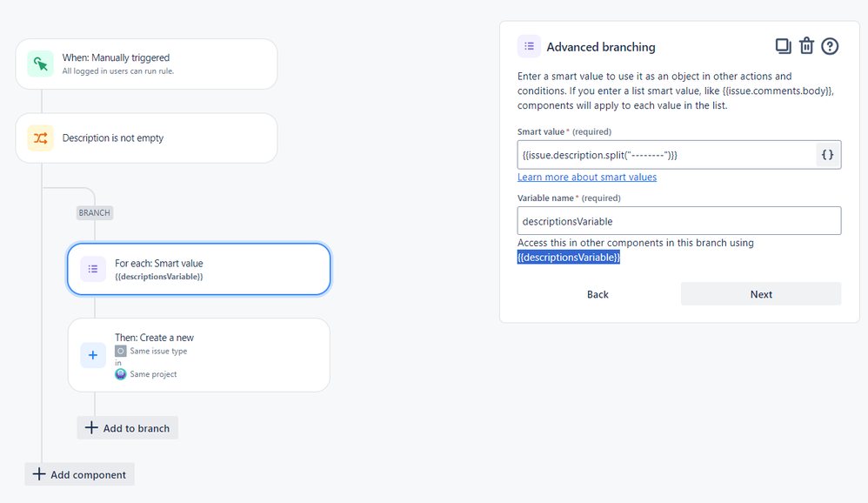868x503 pixels.
Task: Click the green manual trigger cursor icon
Action: pyautogui.click(x=40, y=64)
